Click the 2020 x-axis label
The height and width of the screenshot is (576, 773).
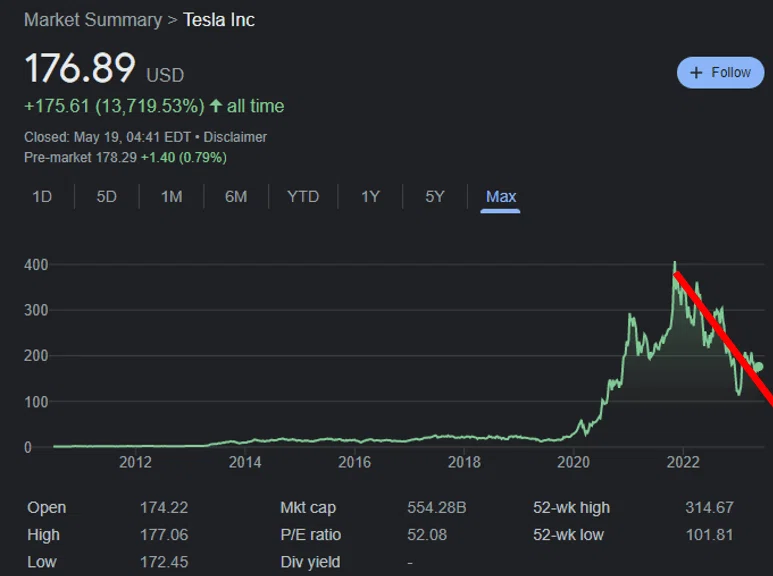click(573, 462)
